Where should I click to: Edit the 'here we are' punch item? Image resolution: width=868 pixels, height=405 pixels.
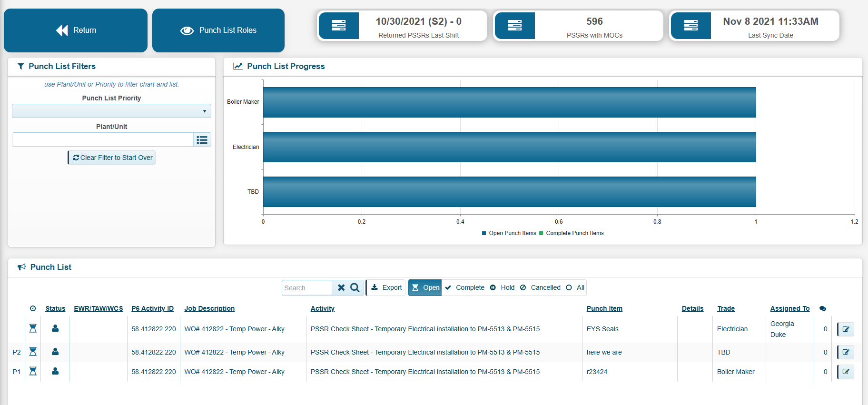[846, 352]
